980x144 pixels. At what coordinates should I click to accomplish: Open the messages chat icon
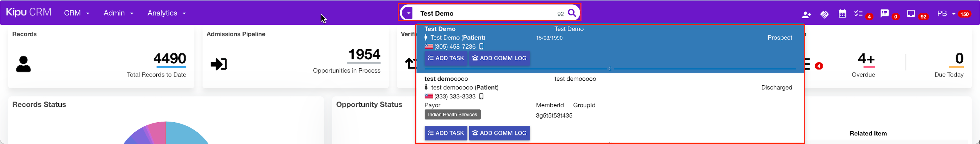884,14
